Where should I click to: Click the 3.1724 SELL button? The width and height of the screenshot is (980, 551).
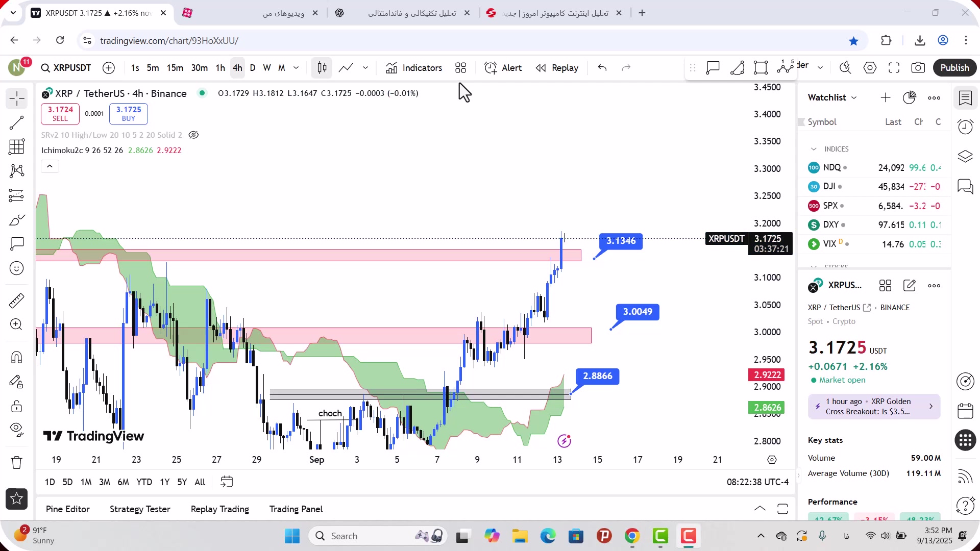tap(60, 114)
